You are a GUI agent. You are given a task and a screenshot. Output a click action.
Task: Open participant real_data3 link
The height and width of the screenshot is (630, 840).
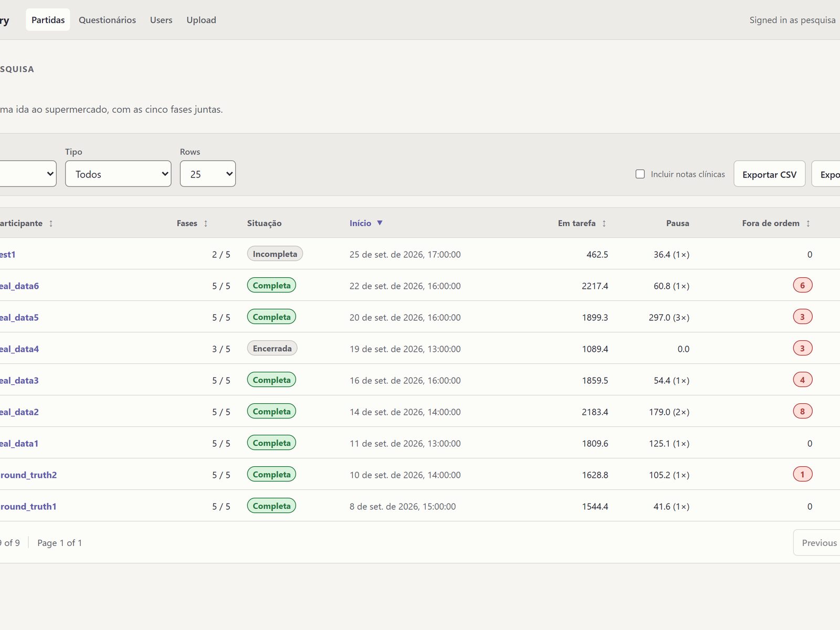click(19, 381)
